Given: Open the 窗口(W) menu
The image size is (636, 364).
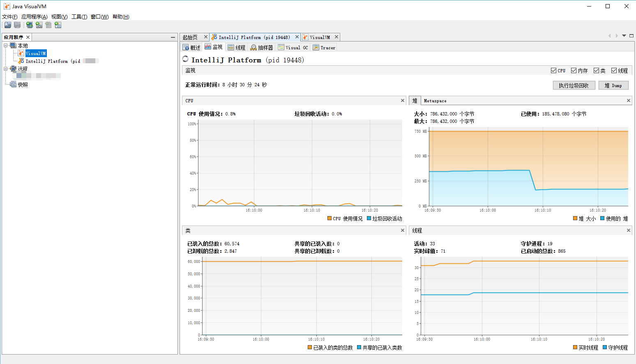Looking at the screenshot, I should pyautogui.click(x=100, y=17).
